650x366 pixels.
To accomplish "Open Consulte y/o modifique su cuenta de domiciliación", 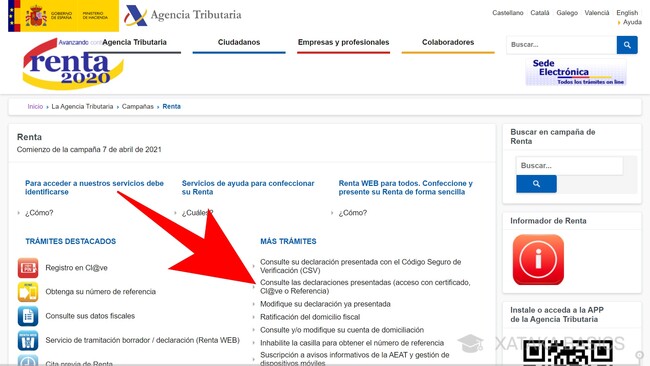I will (342, 330).
